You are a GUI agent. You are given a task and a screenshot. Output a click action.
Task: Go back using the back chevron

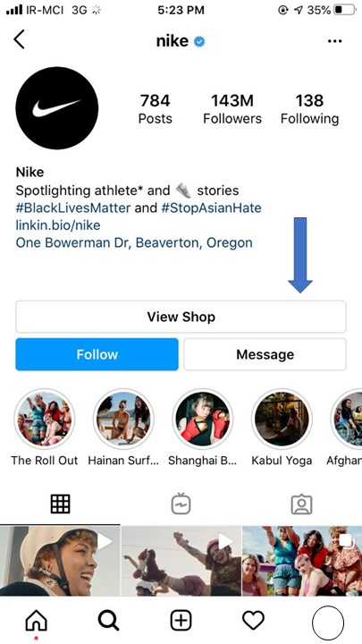point(19,39)
